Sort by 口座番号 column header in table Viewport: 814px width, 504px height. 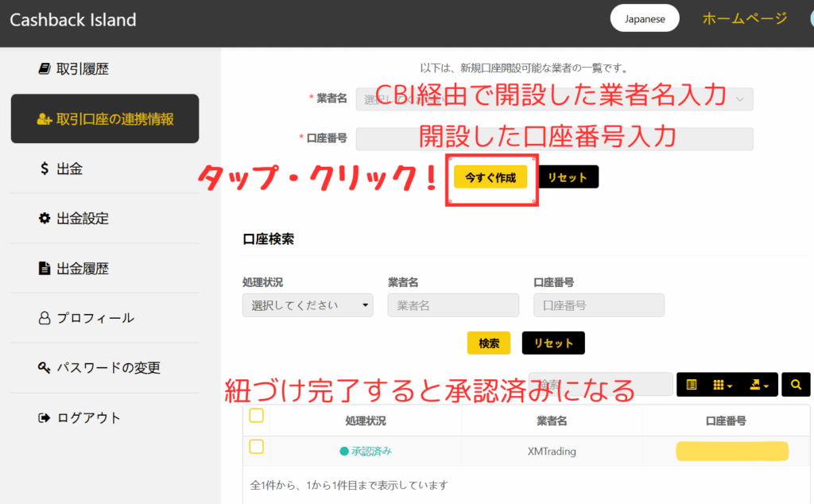coord(726,421)
